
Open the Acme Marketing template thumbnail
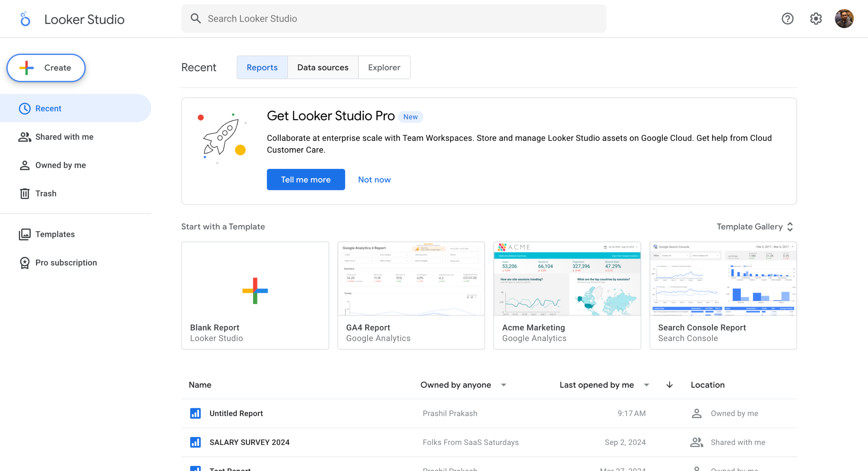click(x=567, y=279)
